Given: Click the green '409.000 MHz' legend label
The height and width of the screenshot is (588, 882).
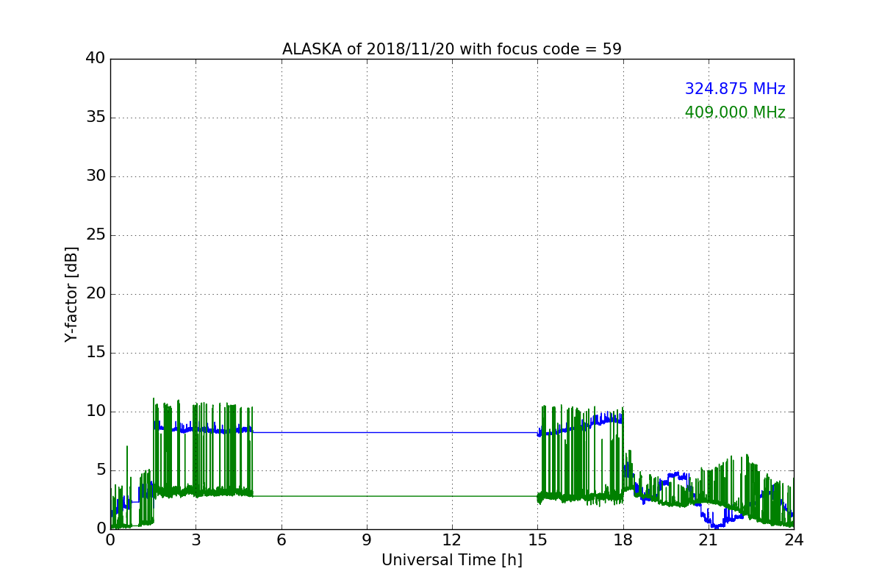Looking at the screenshot, I should click(x=735, y=112).
